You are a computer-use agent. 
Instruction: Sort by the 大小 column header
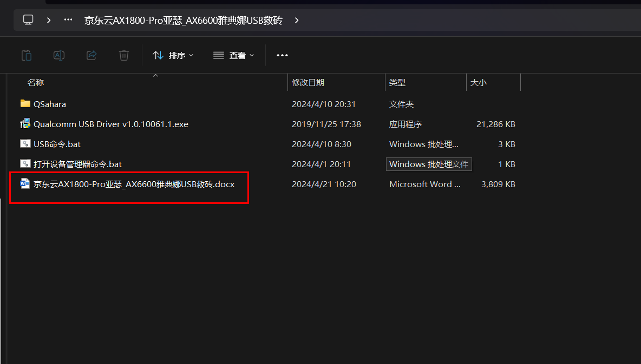tap(478, 83)
